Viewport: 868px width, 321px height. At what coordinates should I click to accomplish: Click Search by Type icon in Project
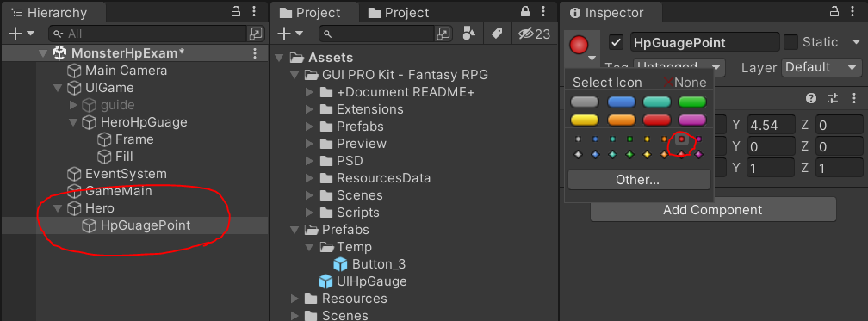[x=469, y=34]
